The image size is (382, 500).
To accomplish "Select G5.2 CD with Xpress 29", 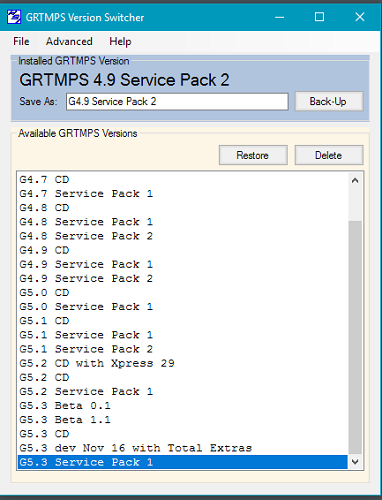I will click(183, 363).
